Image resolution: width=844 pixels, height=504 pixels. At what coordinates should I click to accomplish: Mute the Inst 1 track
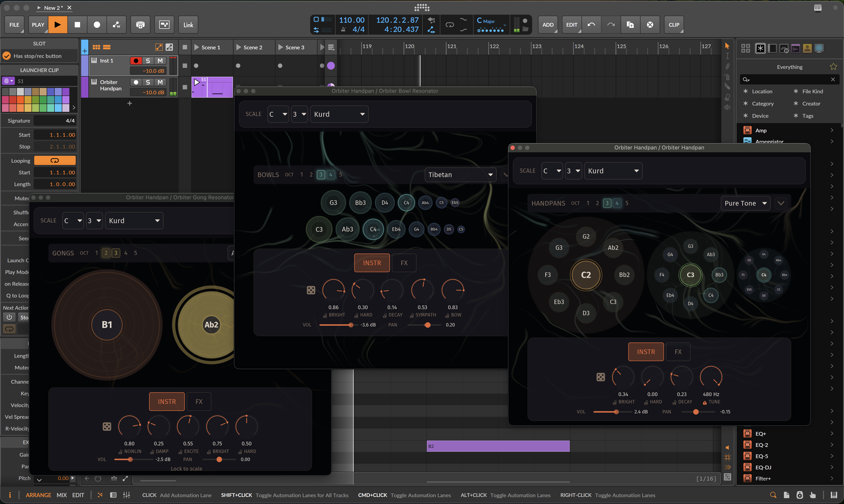(160, 61)
